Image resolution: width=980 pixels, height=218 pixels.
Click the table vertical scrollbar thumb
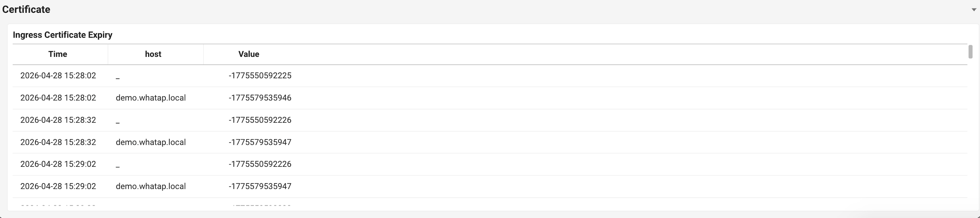click(970, 52)
